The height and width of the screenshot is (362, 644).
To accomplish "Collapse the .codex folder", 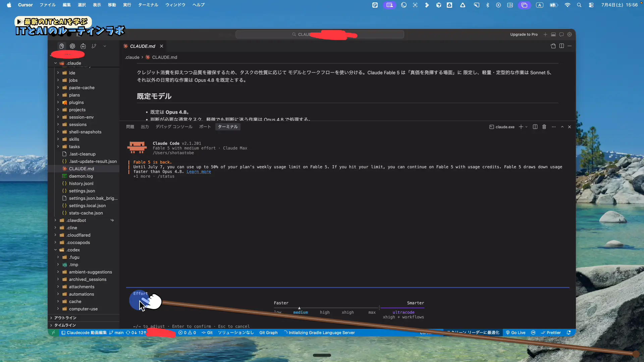I will [56, 250].
